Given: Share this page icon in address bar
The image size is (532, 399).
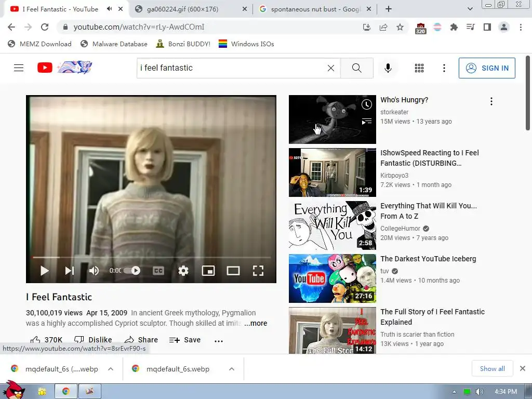Looking at the screenshot, I should tap(383, 27).
